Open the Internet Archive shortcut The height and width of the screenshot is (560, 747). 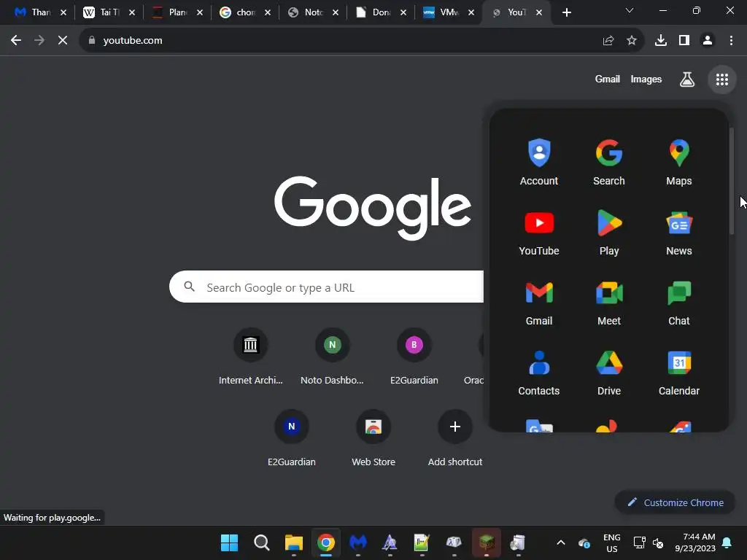[x=251, y=356]
